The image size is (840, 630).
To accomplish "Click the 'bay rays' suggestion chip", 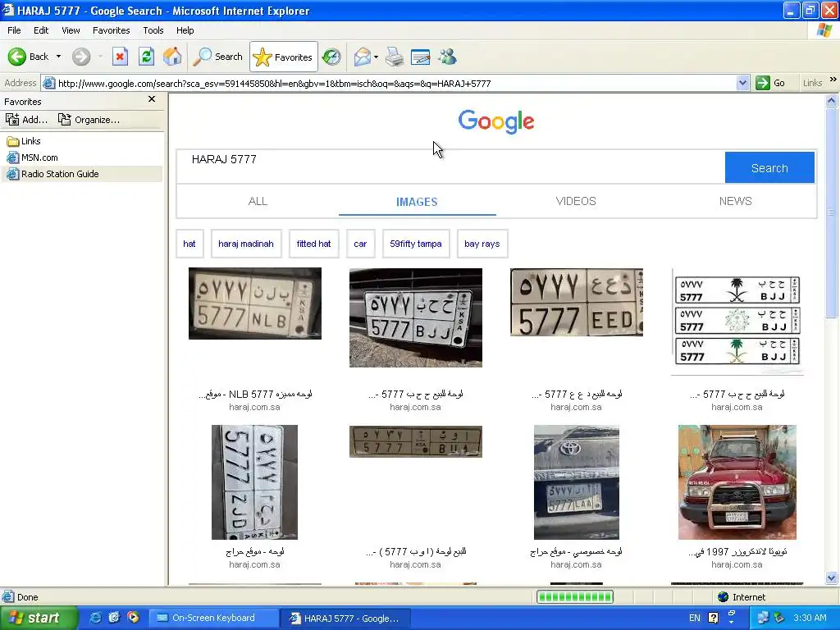I will 482,244.
